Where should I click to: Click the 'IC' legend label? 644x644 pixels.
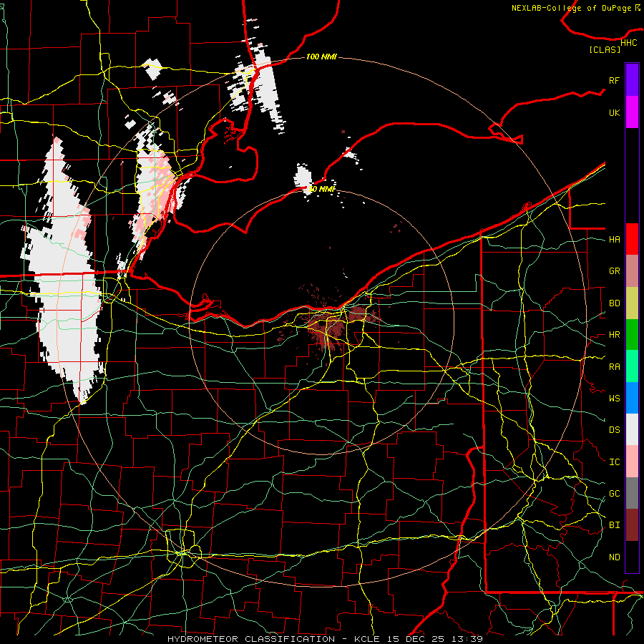coord(615,462)
